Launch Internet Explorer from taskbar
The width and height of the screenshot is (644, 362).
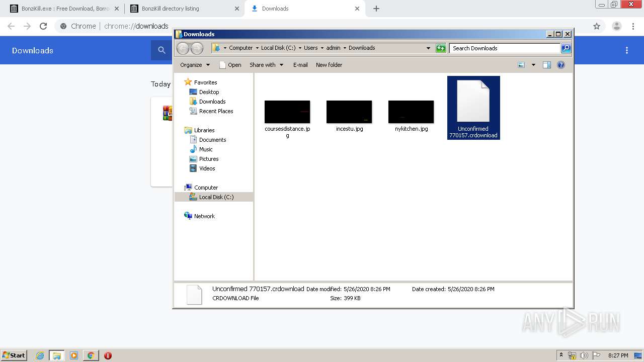tap(40, 355)
